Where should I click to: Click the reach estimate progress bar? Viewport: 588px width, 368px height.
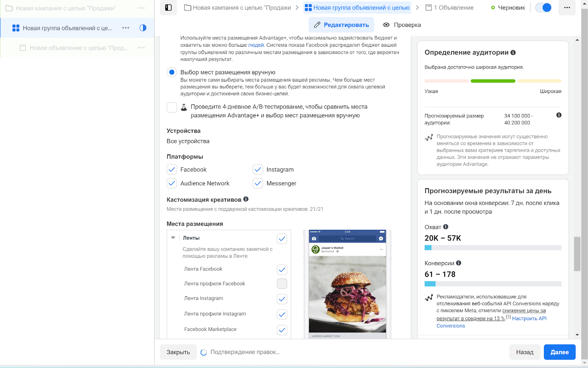click(493, 248)
